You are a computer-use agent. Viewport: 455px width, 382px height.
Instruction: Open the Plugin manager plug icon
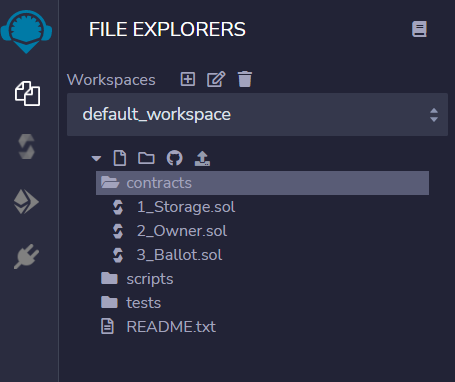(x=27, y=256)
